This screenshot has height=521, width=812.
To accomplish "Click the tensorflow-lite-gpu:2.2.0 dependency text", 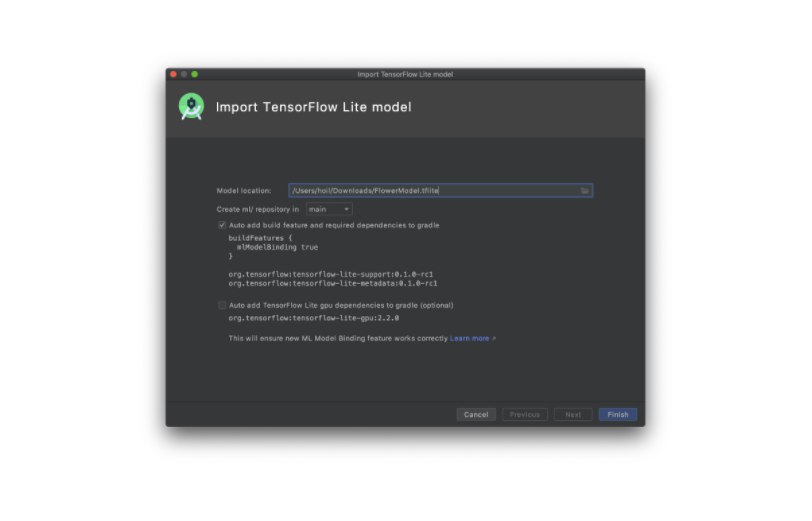I will (314, 318).
